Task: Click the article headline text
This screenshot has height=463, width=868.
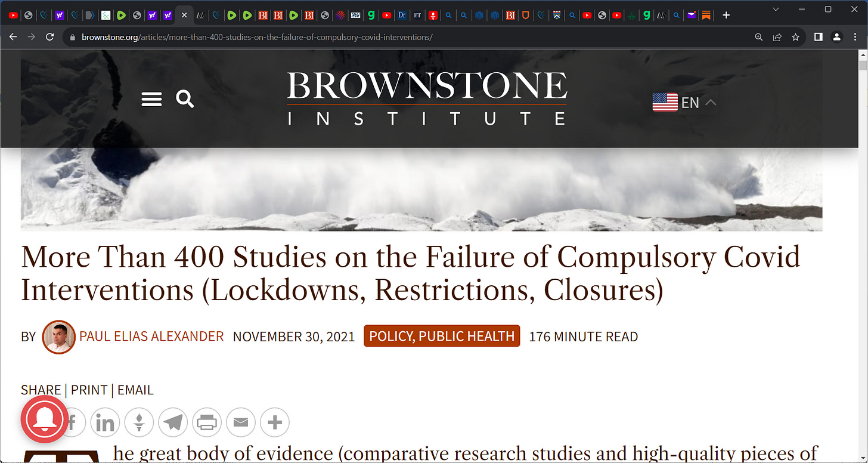Action: tap(411, 273)
